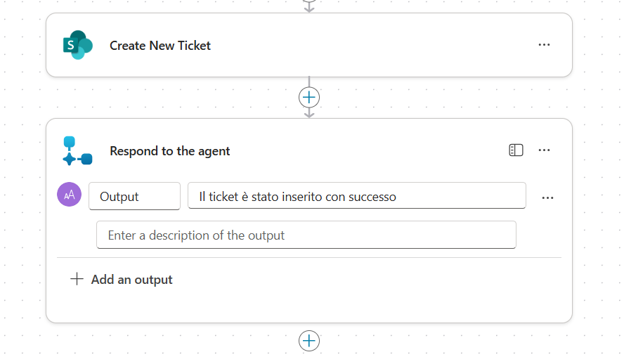Image resolution: width=624 pixels, height=364 pixels.
Task: Select the Respond to the agent title
Action: (170, 151)
